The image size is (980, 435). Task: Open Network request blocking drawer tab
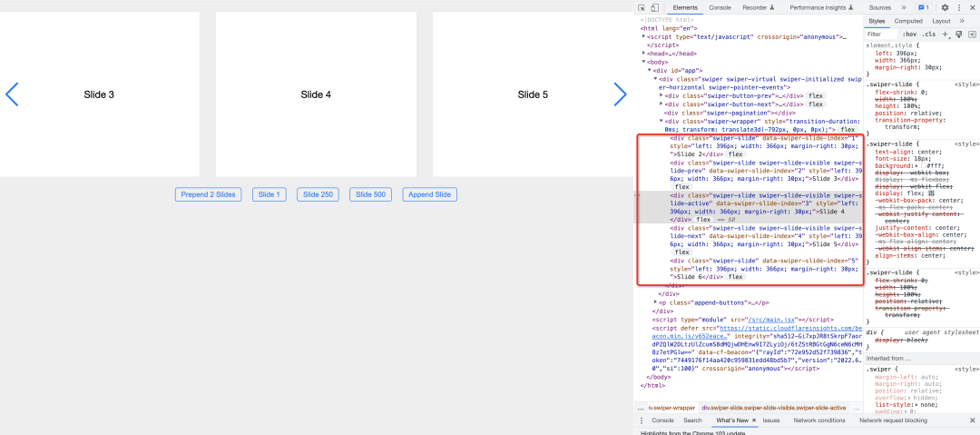(x=893, y=420)
